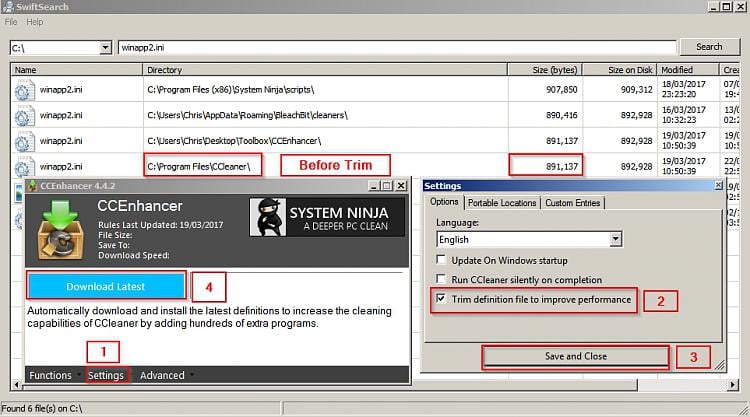The height and width of the screenshot is (417, 750).
Task: Click the Settings dialog resize grip
Action: coord(720,365)
